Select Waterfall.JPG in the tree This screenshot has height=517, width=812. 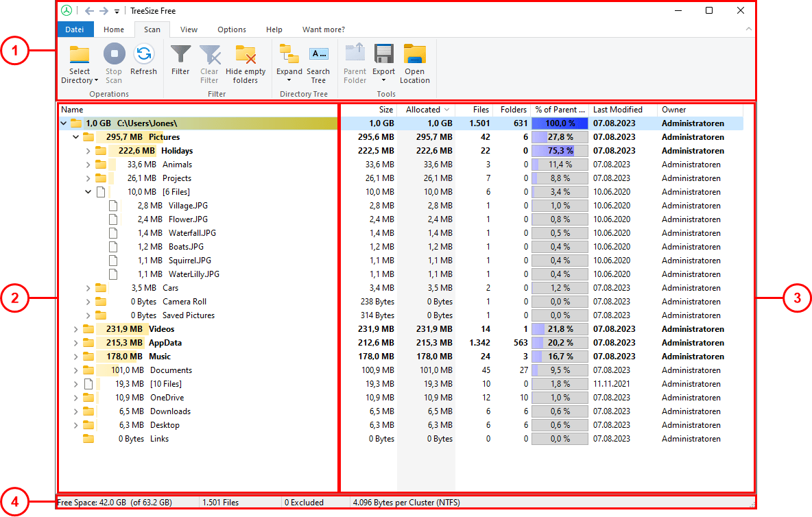click(192, 233)
